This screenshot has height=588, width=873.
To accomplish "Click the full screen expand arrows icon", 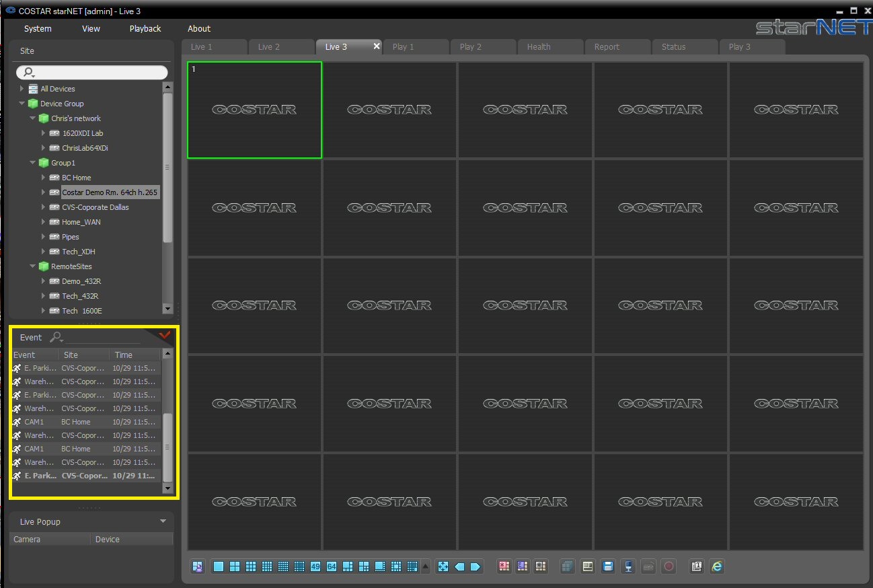I will (443, 566).
